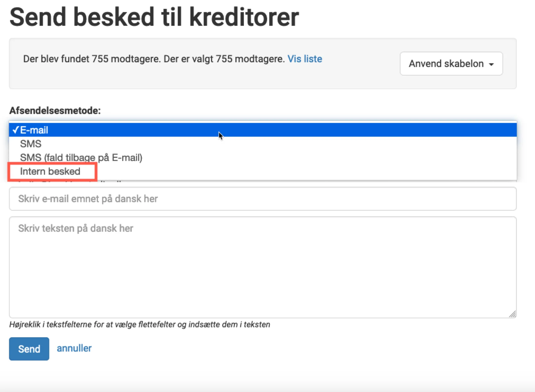
Task: Click the flettefelter instruction hint text
Action: coord(139,325)
